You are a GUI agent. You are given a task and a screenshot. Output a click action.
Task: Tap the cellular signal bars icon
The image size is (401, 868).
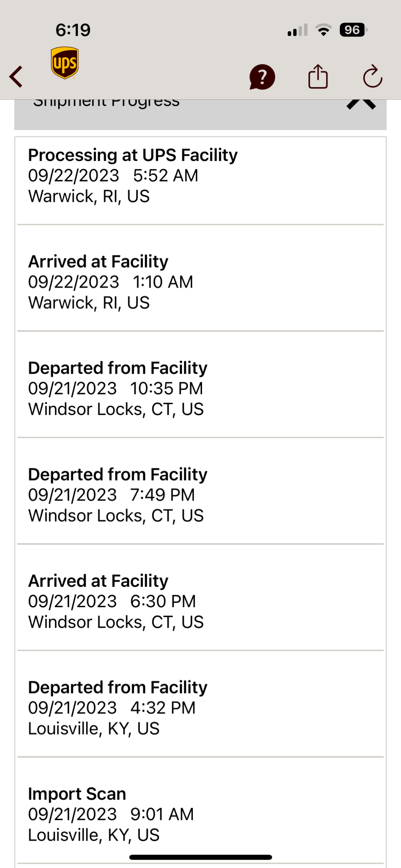[x=298, y=30]
